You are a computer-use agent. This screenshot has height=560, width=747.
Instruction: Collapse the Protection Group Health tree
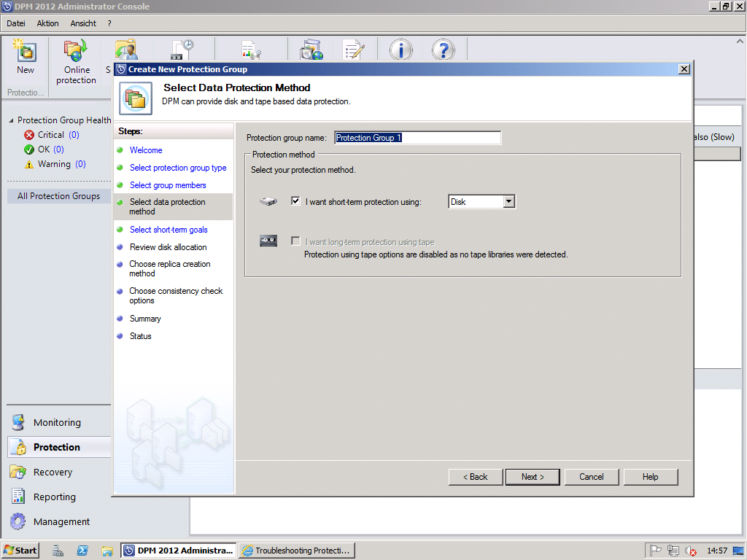(11, 120)
